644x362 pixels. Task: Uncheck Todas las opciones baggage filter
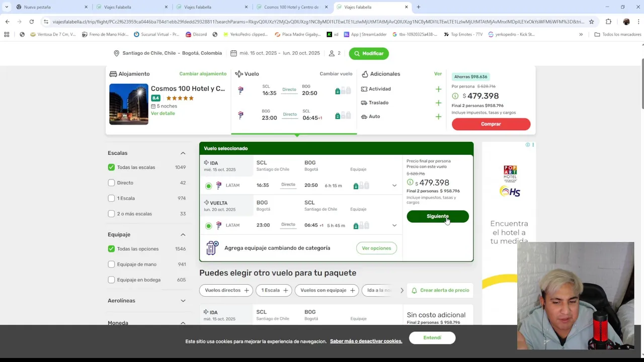tap(111, 249)
